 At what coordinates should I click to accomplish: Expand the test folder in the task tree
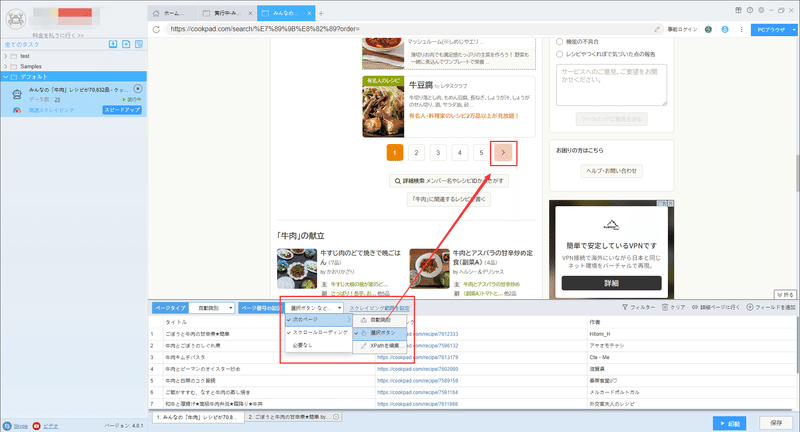6,56
